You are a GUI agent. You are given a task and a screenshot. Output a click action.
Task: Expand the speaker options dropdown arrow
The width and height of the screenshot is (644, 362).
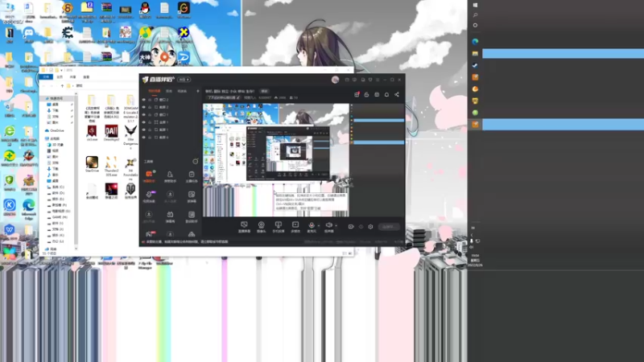click(336, 225)
